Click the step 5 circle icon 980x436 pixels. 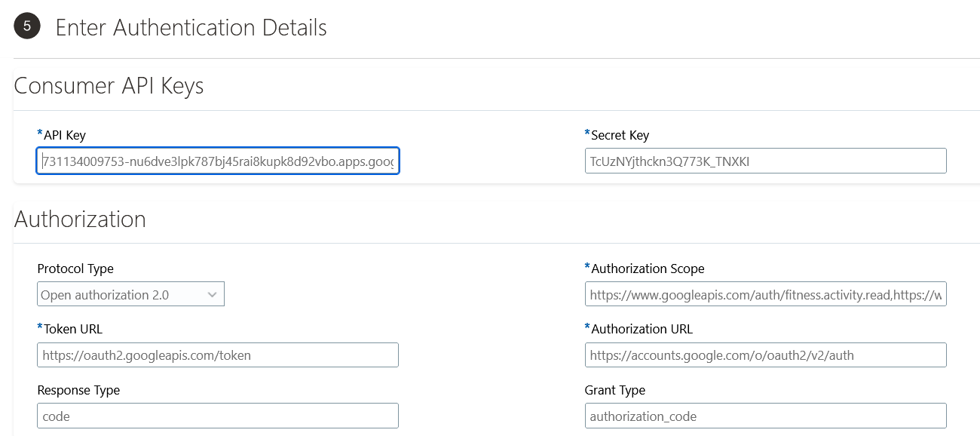[27, 26]
